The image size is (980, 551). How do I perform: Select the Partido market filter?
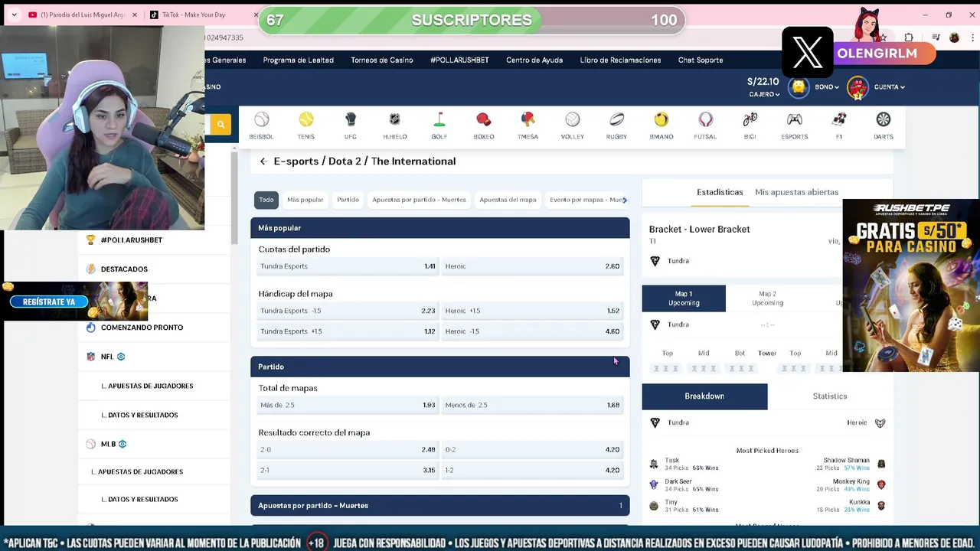tap(348, 200)
